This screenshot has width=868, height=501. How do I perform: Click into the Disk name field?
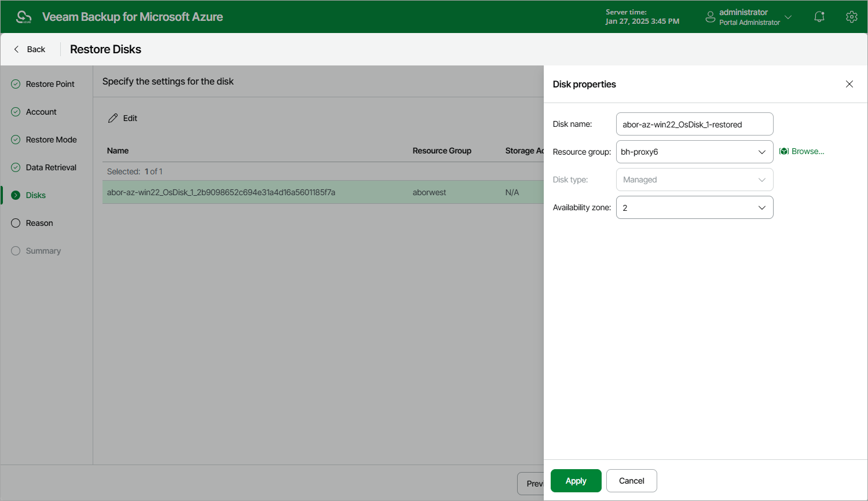(695, 124)
